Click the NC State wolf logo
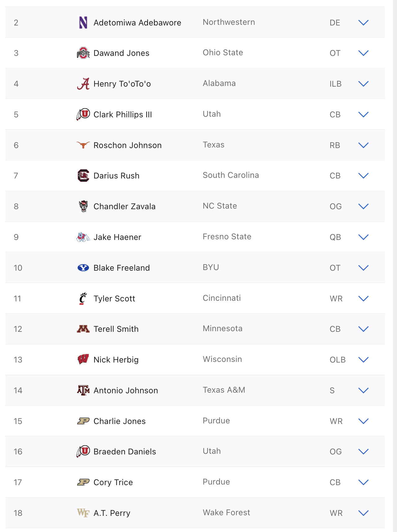The width and height of the screenshot is (397, 532). 83,206
